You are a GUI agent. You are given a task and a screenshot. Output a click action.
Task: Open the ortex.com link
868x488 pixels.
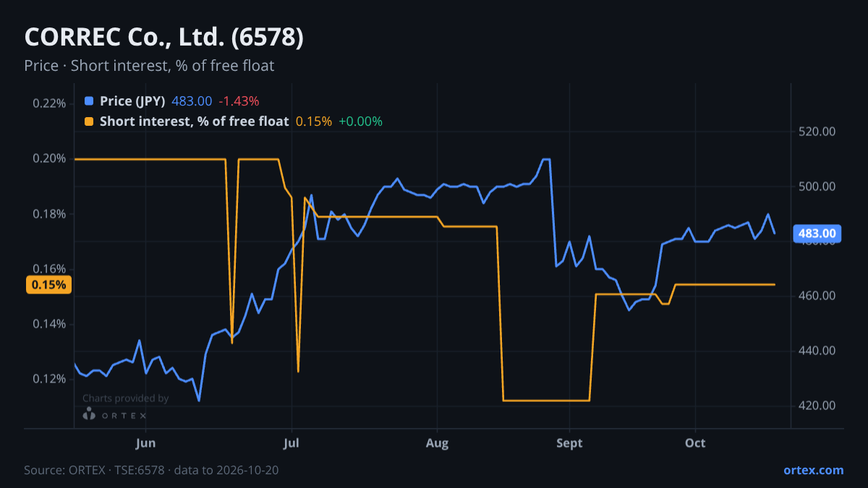click(x=813, y=470)
